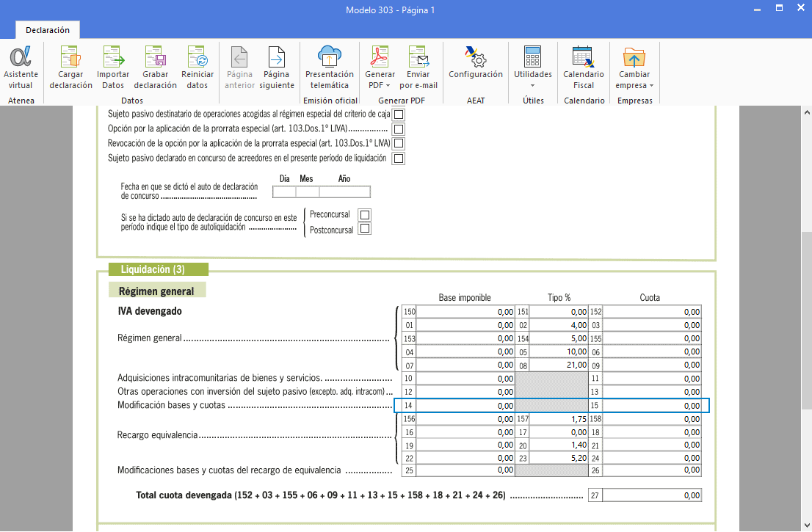Screen dimensions: 812x532
Task: Check 'Revocación de la opción' prorrata checkbox
Action: coord(398,143)
